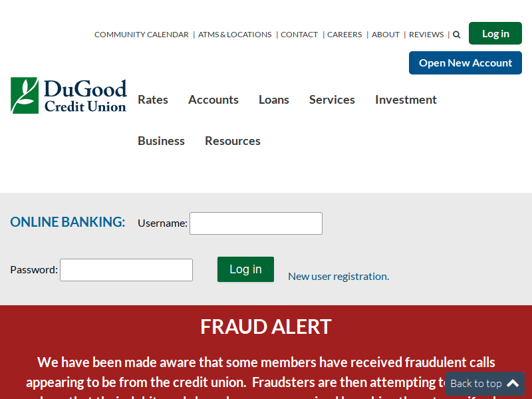This screenshot has width=532, height=399.
Task: Go to ATMs & Locations
Action: [x=235, y=35]
